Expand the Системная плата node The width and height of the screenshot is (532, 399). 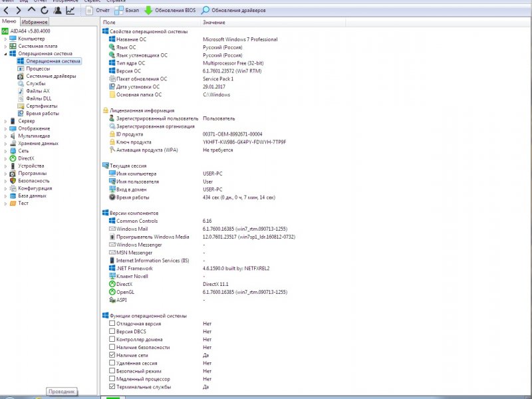(x=5, y=47)
